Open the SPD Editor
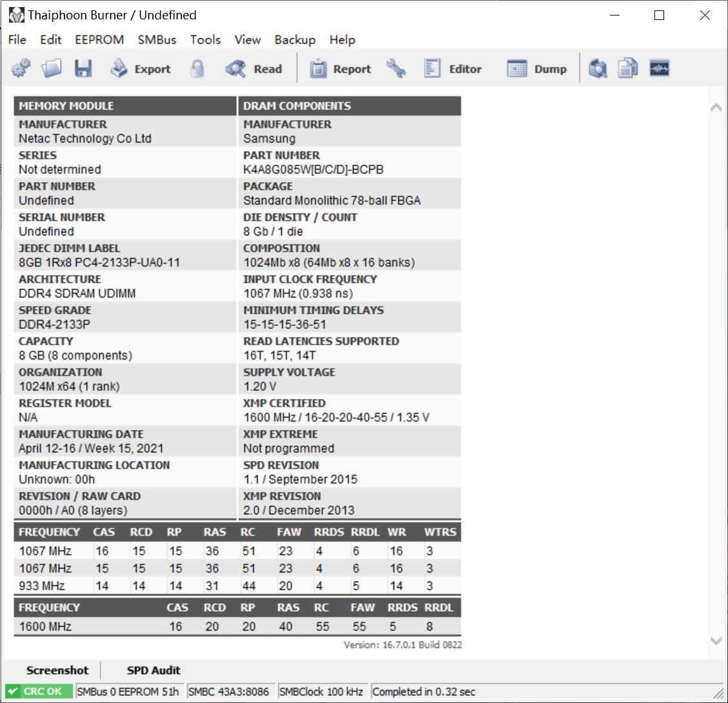The width and height of the screenshot is (728, 703). 452,68
